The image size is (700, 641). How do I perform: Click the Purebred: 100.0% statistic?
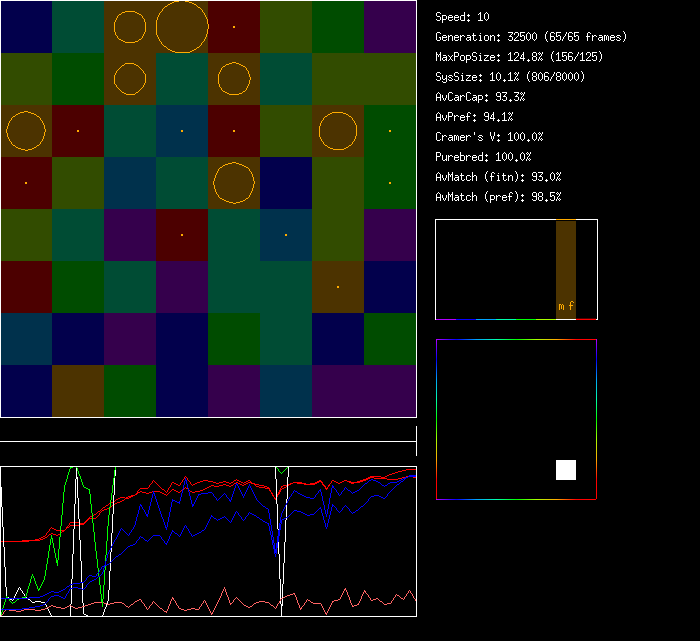483,157
